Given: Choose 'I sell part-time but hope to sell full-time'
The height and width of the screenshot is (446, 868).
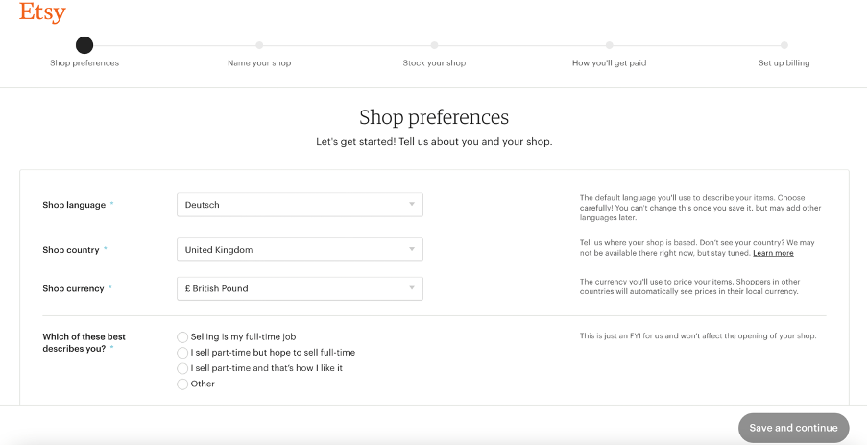Looking at the screenshot, I should click(183, 353).
